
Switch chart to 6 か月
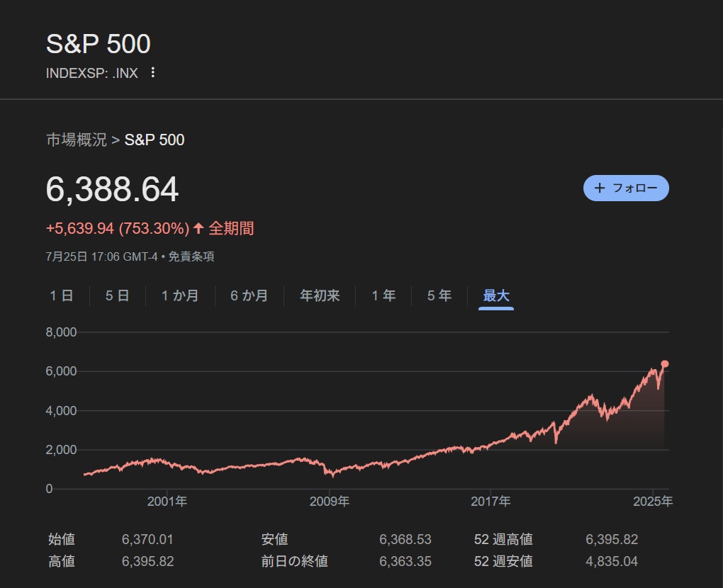[x=249, y=295]
